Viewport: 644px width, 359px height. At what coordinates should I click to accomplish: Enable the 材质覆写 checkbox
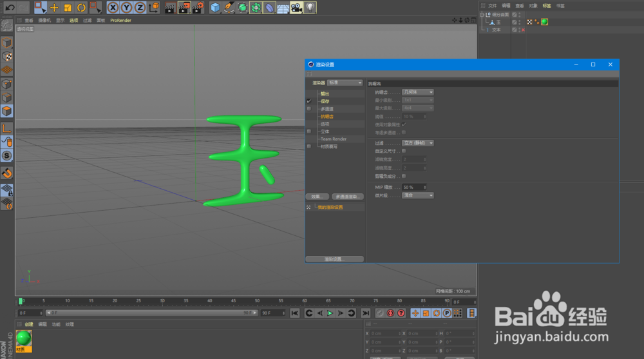[309, 146]
